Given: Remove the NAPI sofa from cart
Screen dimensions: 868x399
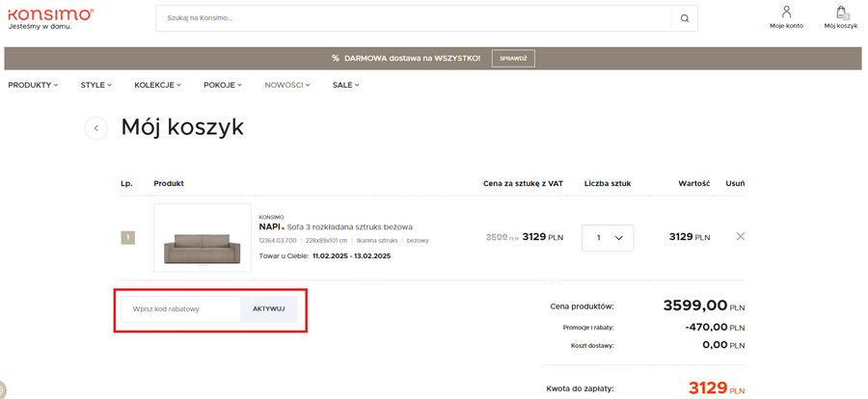Looking at the screenshot, I should coord(740,236).
